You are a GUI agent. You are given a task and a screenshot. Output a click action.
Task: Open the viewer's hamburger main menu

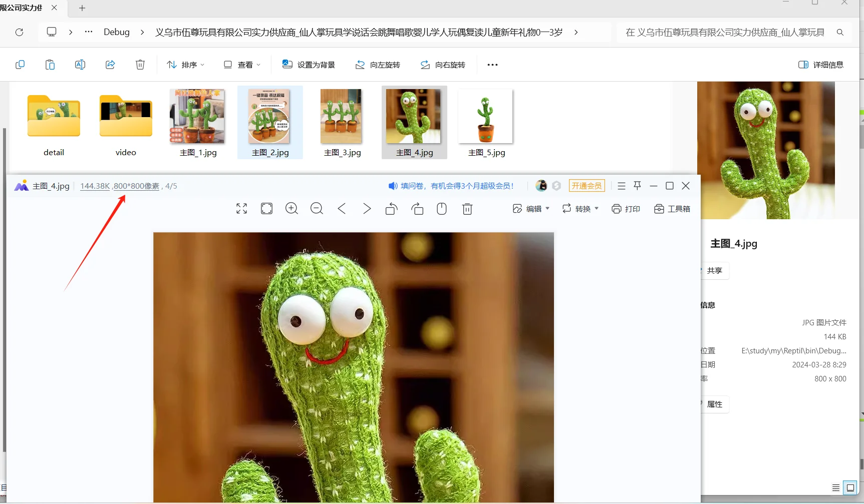tap(622, 186)
